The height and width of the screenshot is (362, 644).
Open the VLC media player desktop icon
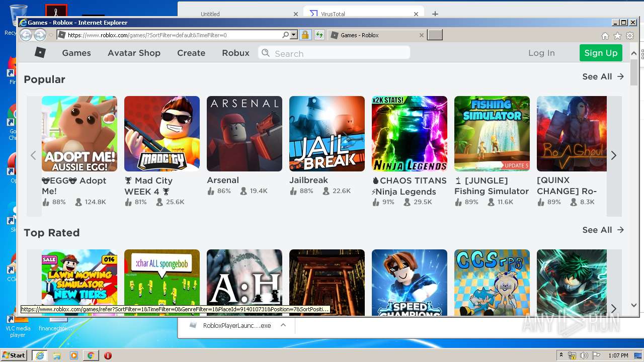click(x=18, y=325)
